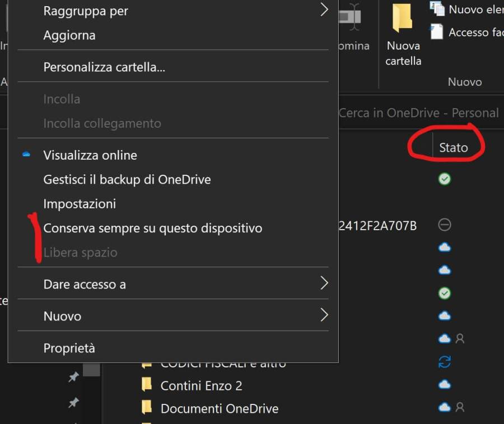The width and height of the screenshot is (504, 424).
Task: Select Aggiorna from the context menu
Action: [x=69, y=35]
